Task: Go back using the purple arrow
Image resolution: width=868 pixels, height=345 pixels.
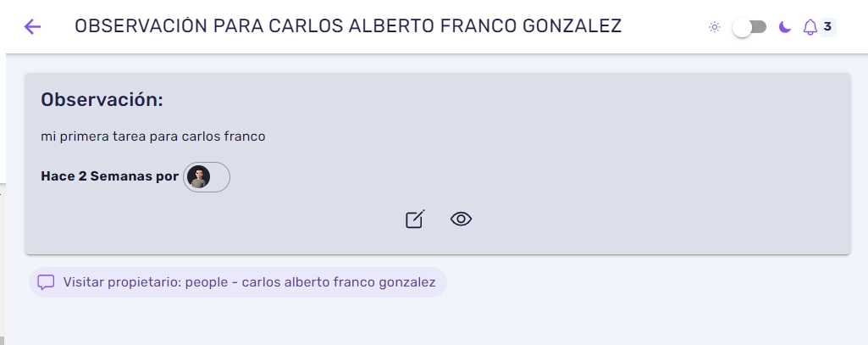Action: pos(33,26)
